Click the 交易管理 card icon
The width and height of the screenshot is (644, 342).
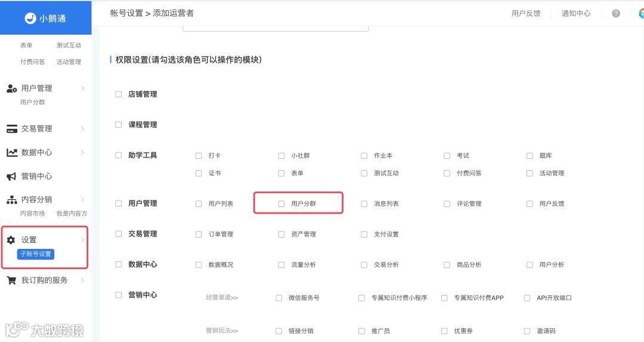pos(11,129)
